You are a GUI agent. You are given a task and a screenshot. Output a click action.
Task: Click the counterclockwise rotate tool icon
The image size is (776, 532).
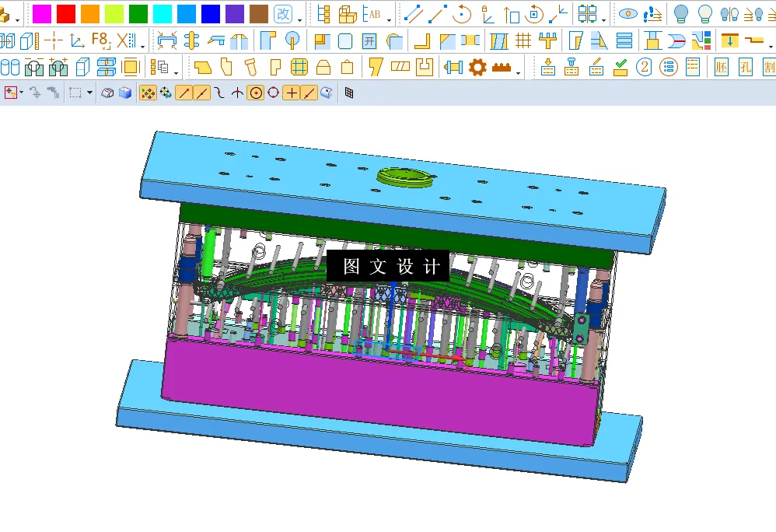click(x=460, y=13)
